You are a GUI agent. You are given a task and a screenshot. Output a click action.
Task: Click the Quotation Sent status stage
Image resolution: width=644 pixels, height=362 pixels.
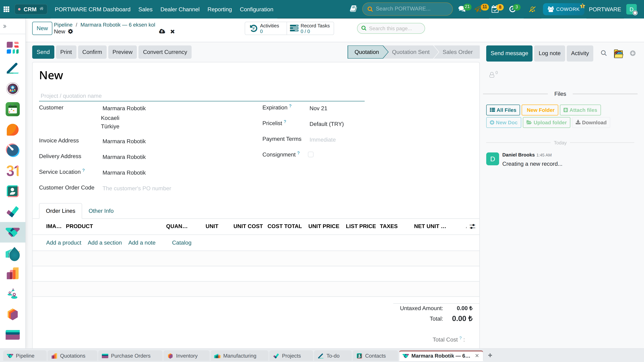(x=411, y=52)
